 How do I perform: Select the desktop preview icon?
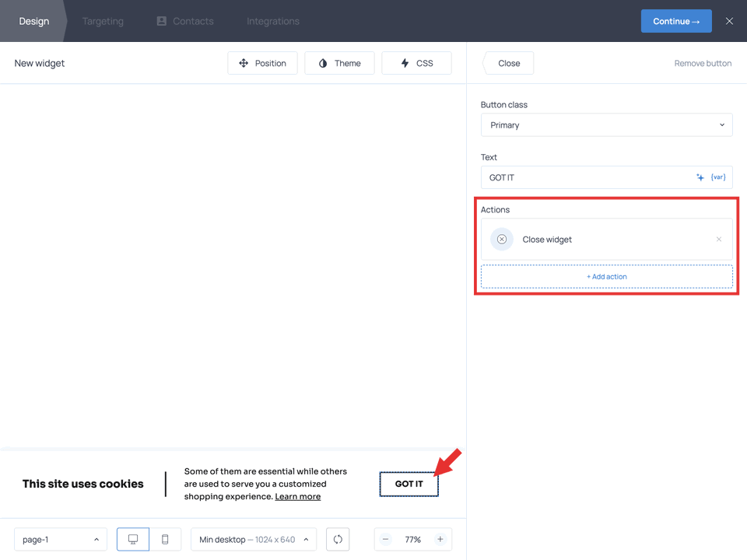[x=132, y=539]
